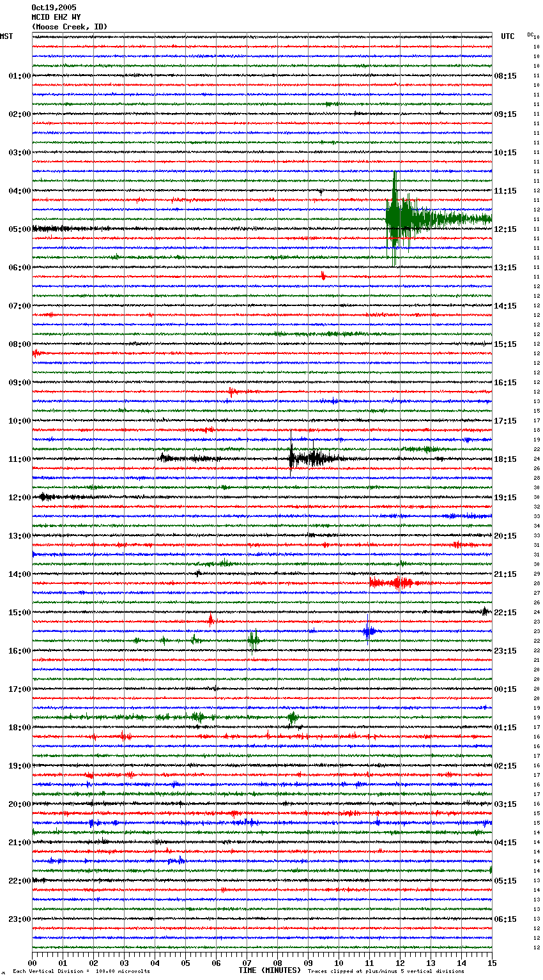Click the 14:15 UTC time label

click(x=505, y=306)
